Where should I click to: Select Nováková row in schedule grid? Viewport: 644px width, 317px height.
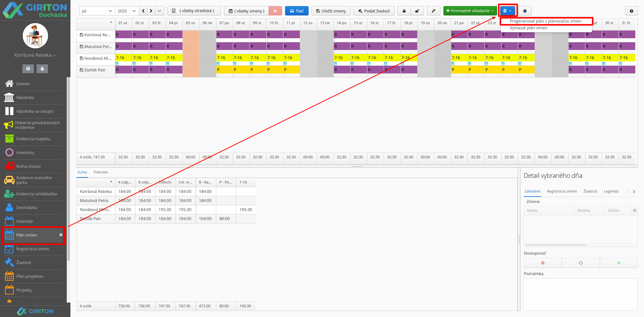tap(96, 58)
